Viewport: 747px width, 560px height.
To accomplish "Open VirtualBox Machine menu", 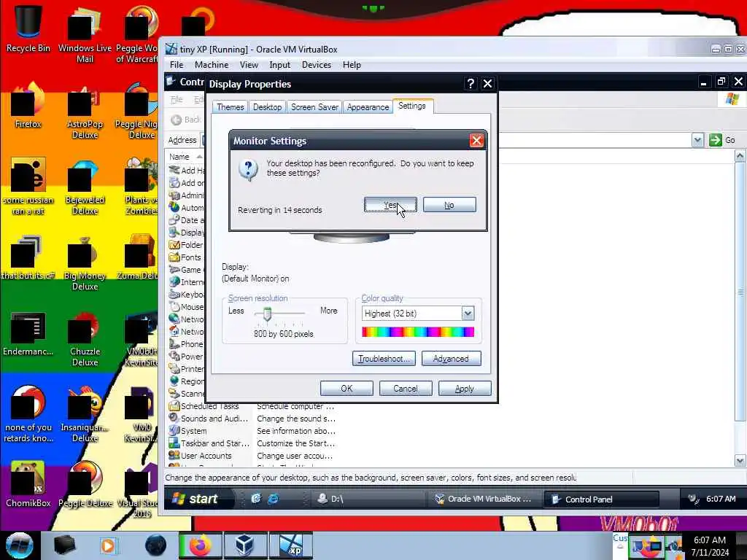I will pos(212,65).
